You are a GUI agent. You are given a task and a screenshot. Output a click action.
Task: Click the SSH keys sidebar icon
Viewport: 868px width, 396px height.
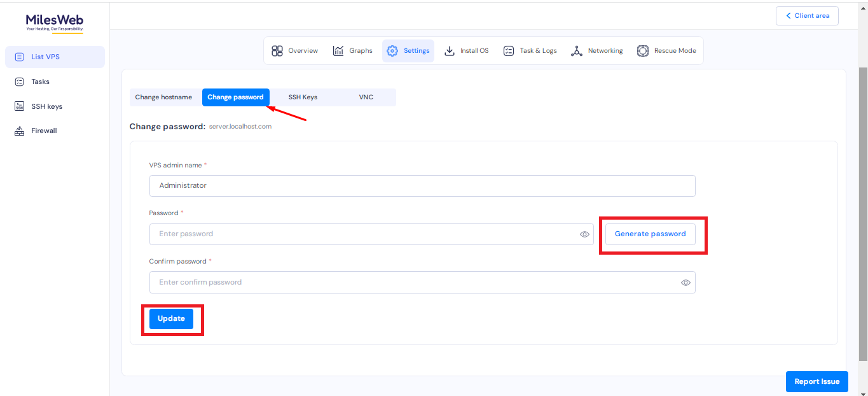coord(19,106)
